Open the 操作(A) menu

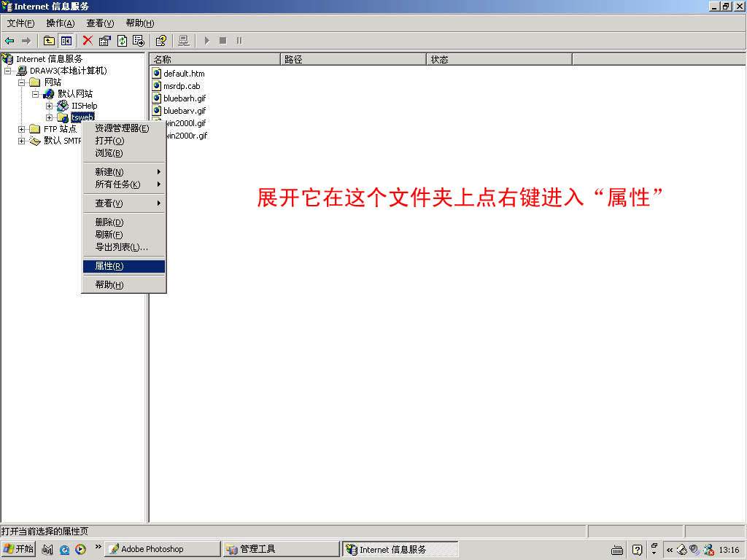(x=61, y=23)
